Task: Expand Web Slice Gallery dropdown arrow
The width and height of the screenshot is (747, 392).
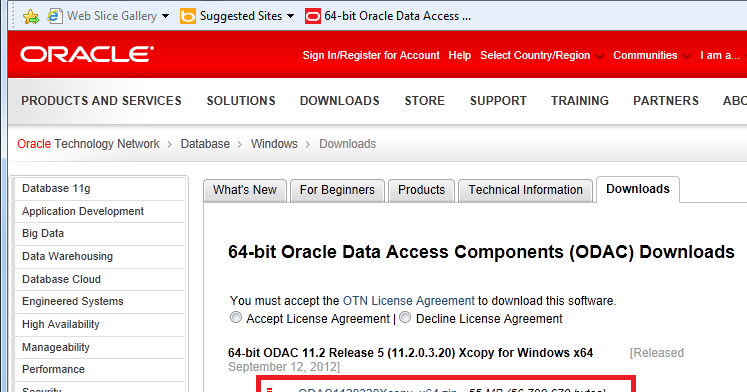Action: click(165, 16)
